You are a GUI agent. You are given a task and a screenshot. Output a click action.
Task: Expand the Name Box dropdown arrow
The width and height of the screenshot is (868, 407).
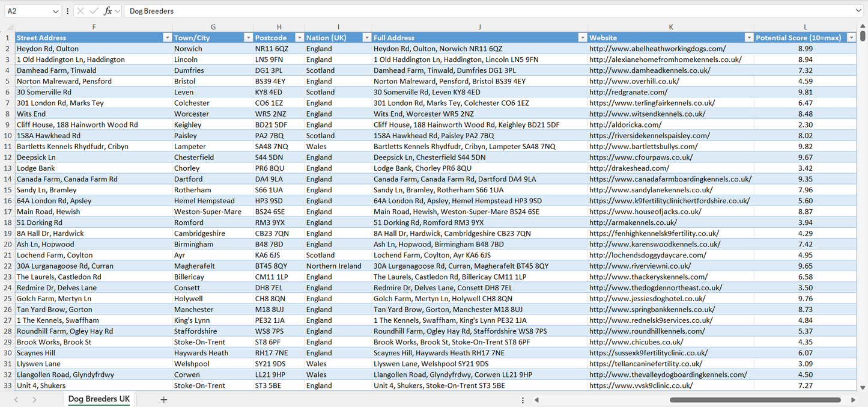(56, 11)
